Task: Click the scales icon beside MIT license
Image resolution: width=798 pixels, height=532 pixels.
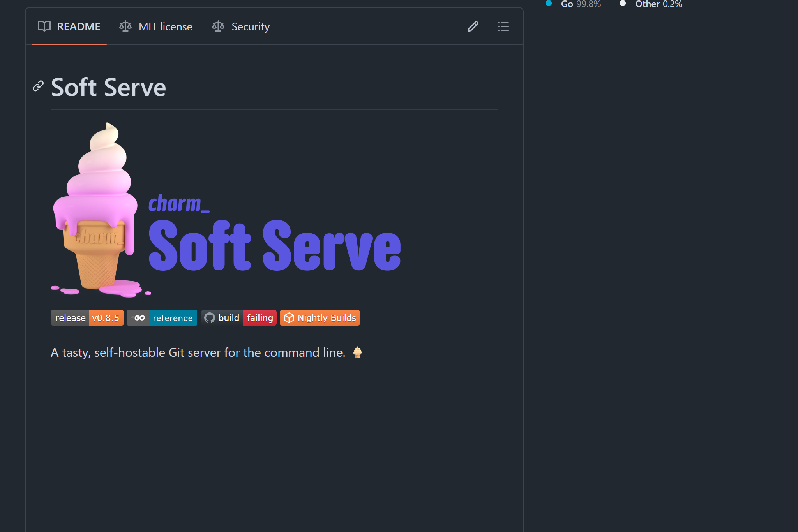Action: click(125, 26)
